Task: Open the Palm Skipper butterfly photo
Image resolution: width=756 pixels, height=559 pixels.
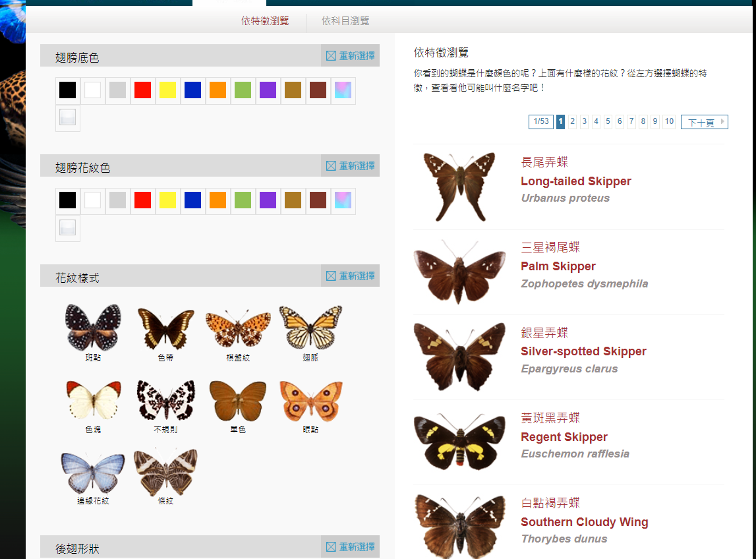Action: [x=459, y=272]
